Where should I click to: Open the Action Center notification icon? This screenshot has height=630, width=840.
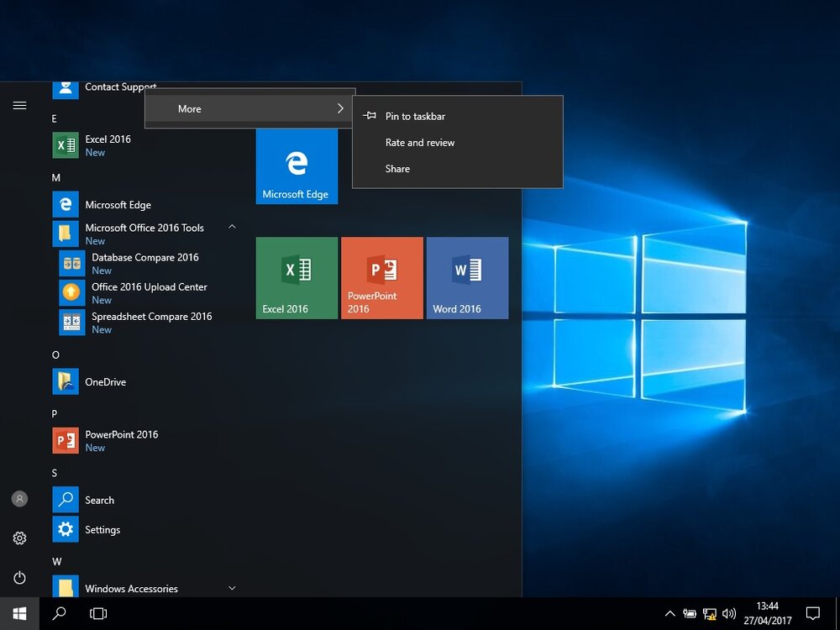[x=812, y=613]
